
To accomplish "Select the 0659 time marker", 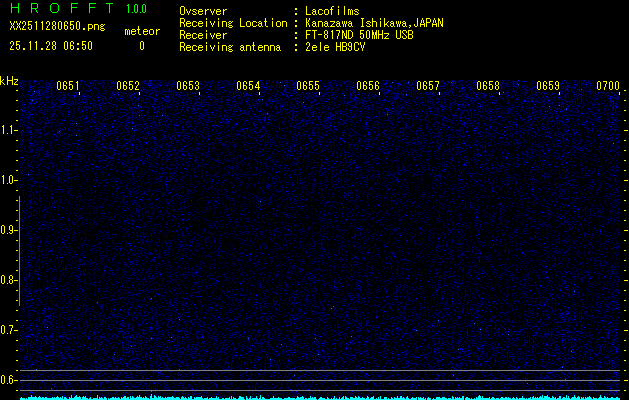I will click(x=548, y=86).
